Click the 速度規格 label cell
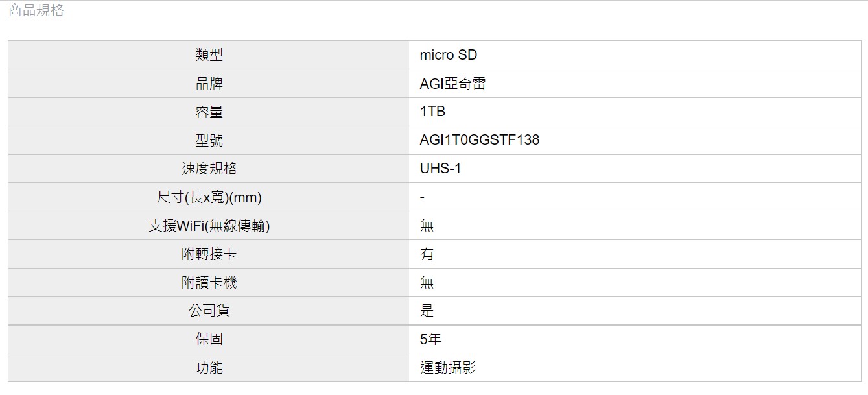Image resolution: width=868 pixels, height=395 pixels. point(209,169)
